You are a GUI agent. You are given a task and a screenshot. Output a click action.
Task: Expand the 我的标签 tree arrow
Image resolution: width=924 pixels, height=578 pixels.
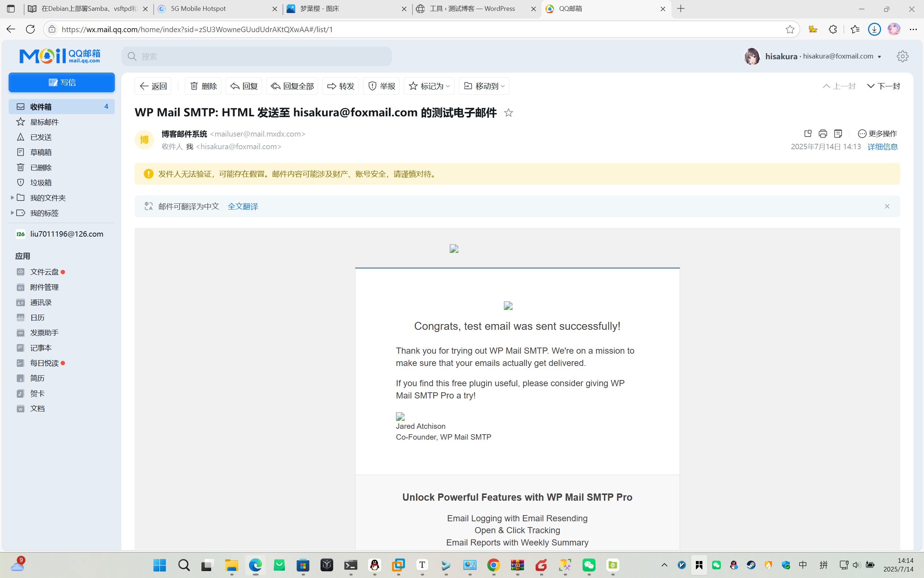pyautogui.click(x=12, y=212)
